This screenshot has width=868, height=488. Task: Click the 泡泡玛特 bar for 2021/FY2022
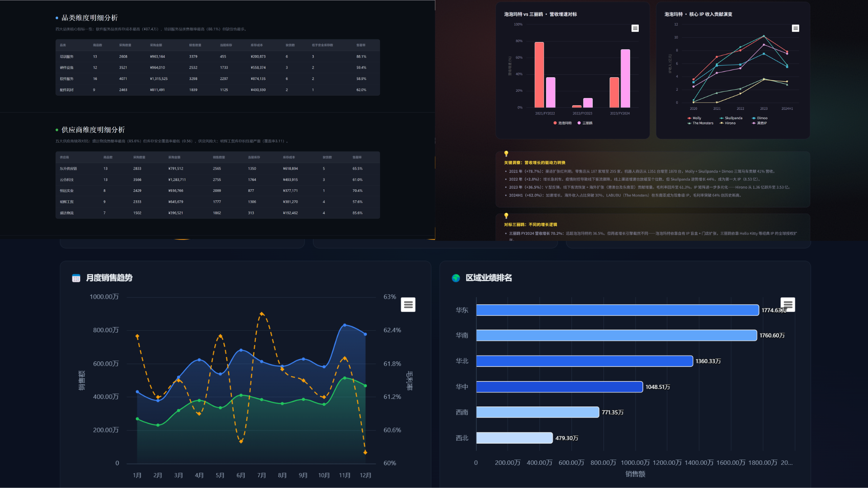click(x=539, y=75)
